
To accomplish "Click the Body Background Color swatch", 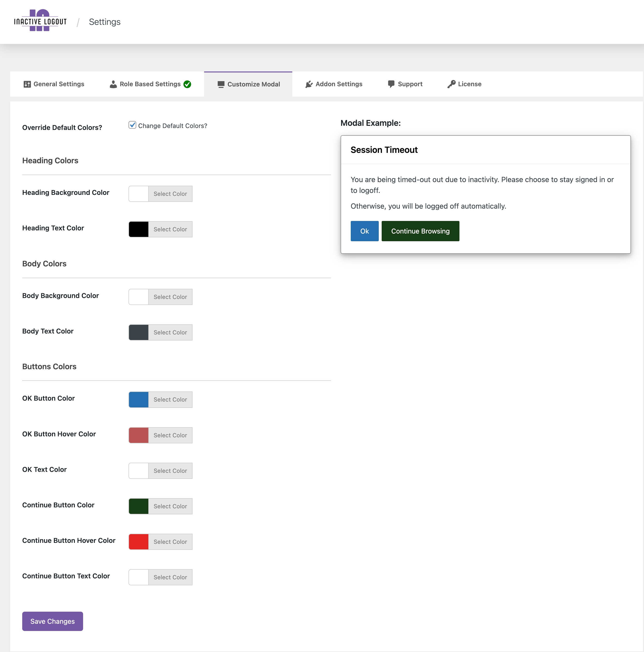I will [x=139, y=297].
